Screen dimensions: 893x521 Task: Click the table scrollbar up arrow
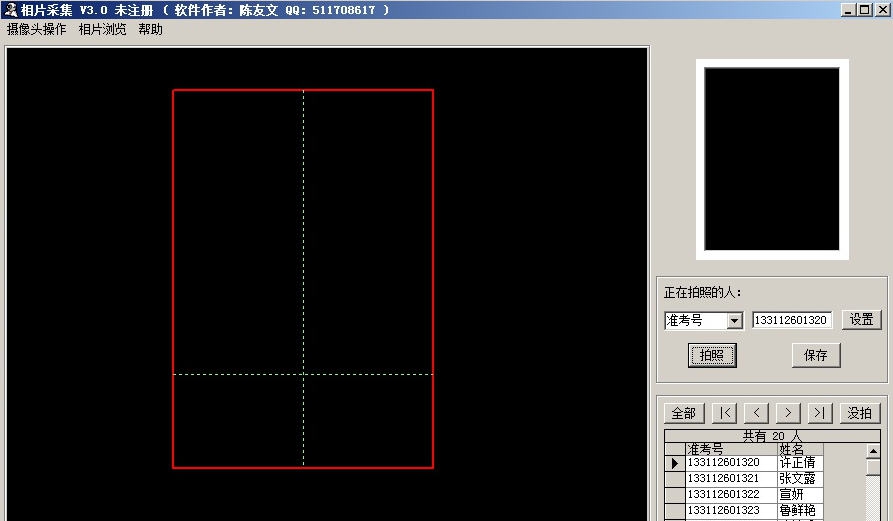pos(872,451)
